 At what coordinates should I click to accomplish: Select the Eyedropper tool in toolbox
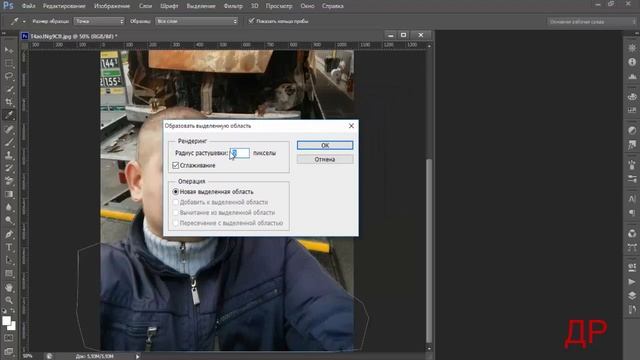[9, 115]
